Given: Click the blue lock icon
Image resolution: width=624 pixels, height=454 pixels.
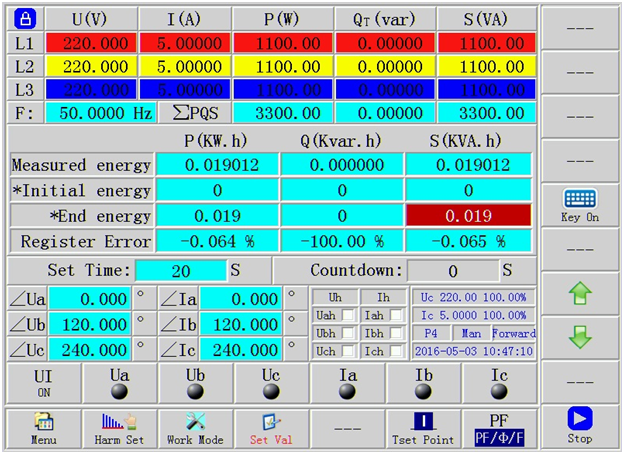Looking at the screenshot, I should click(25, 19).
